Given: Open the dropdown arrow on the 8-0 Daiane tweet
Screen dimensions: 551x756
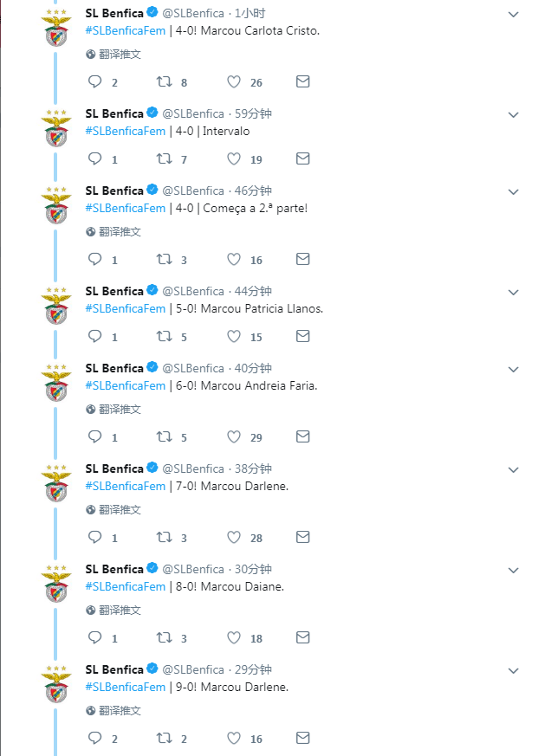Looking at the screenshot, I should click(x=514, y=570).
